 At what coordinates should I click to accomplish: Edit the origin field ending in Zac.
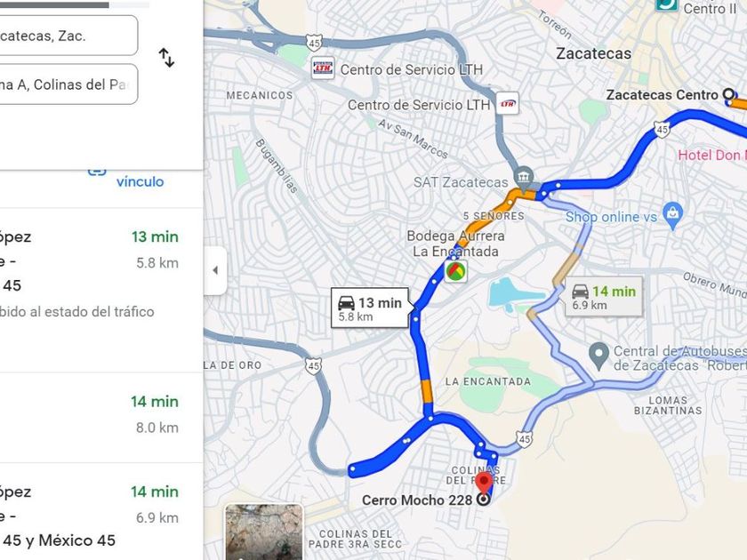pos(68,36)
